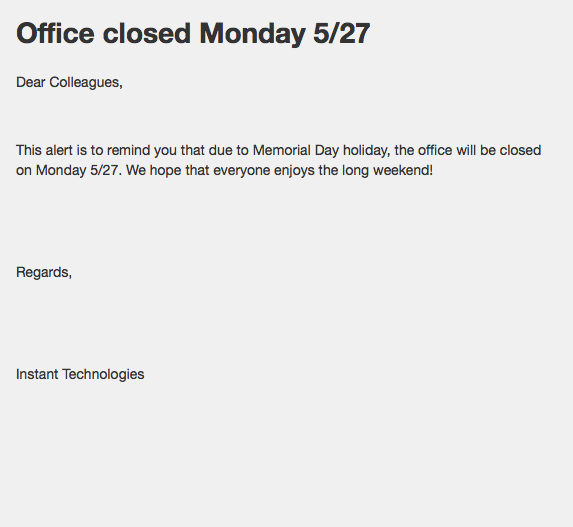Click the word "closed" in the heading
Screen dimensions: 573x527
coord(147,33)
